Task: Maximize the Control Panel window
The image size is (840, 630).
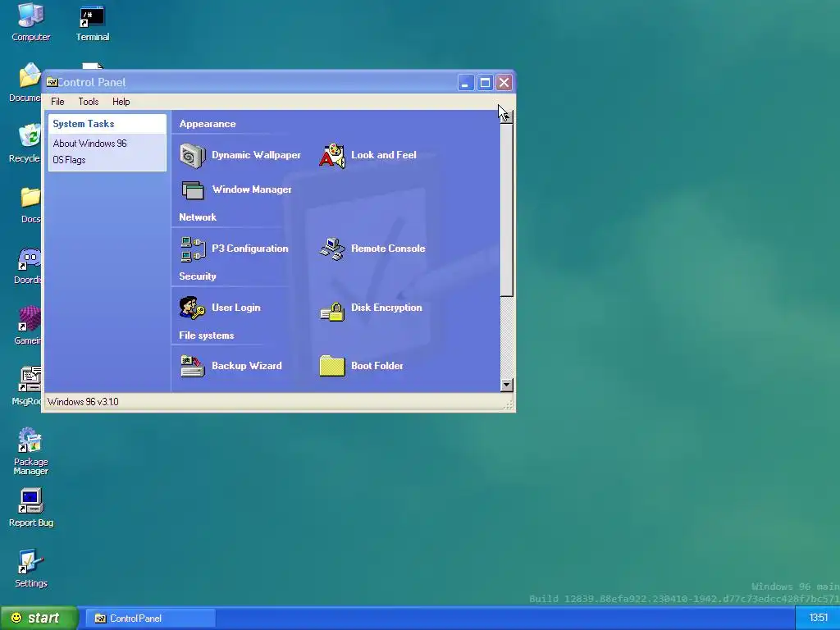Action: point(485,83)
